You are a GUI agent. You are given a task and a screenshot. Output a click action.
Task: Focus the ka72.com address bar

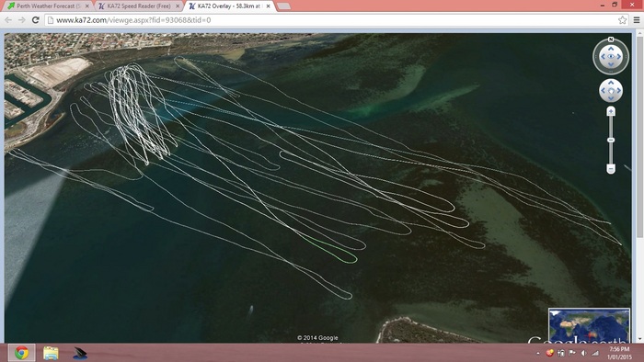[332, 20]
